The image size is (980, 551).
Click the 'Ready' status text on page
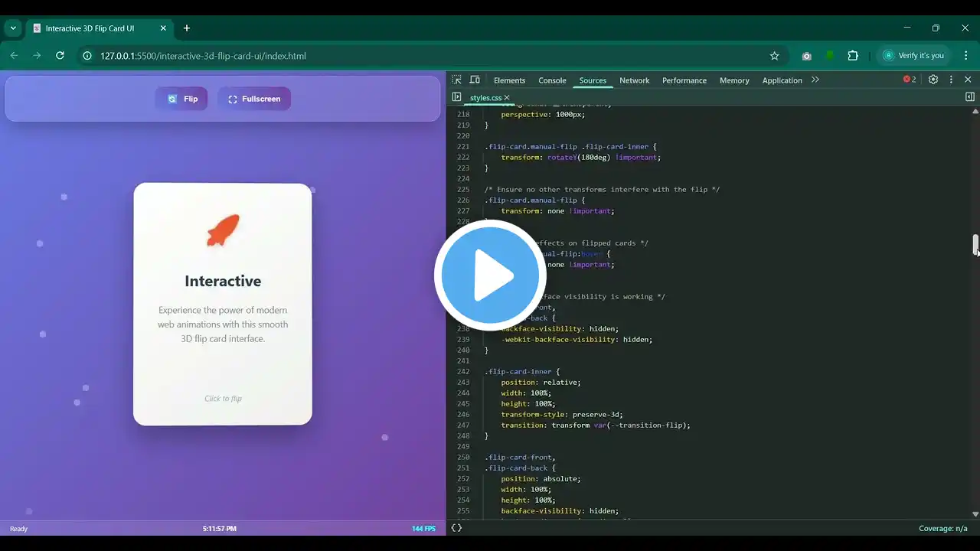tap(18, 529)
